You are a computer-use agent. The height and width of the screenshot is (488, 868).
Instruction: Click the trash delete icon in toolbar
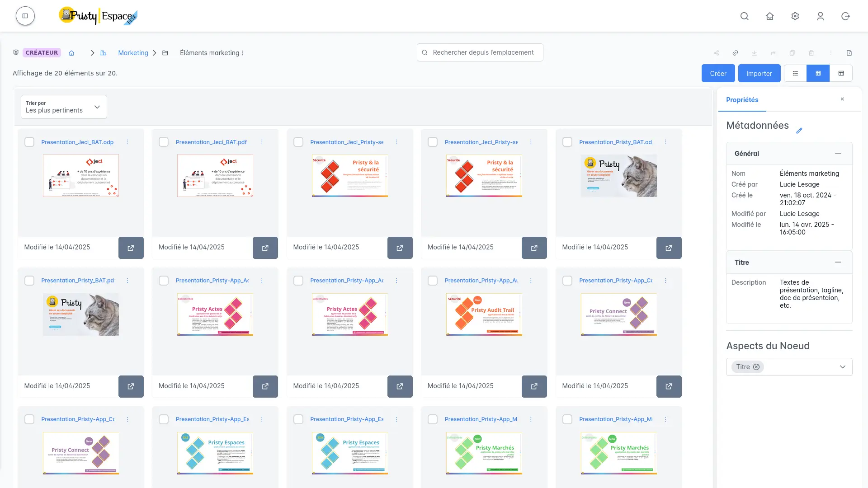point(811,53)
